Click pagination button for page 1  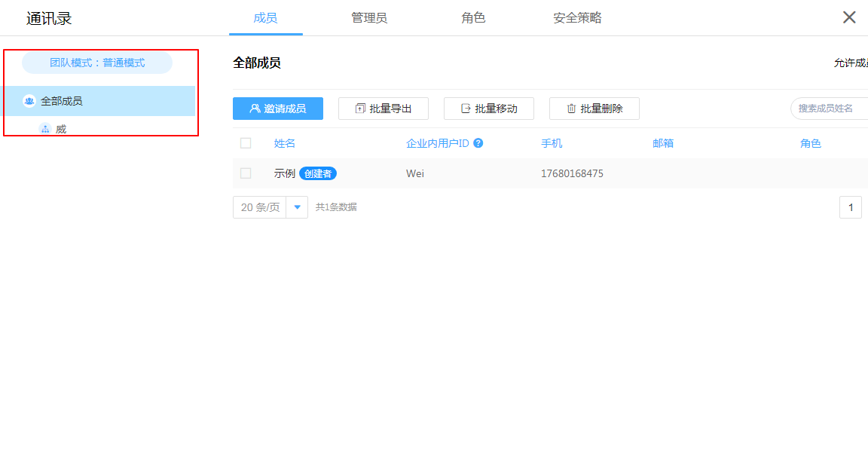pos(851,207)
